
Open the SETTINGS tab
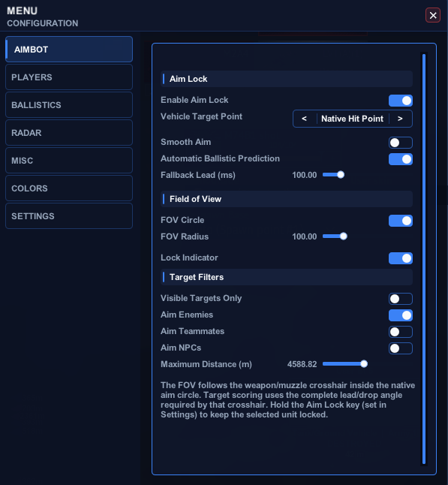coord(69,216)
